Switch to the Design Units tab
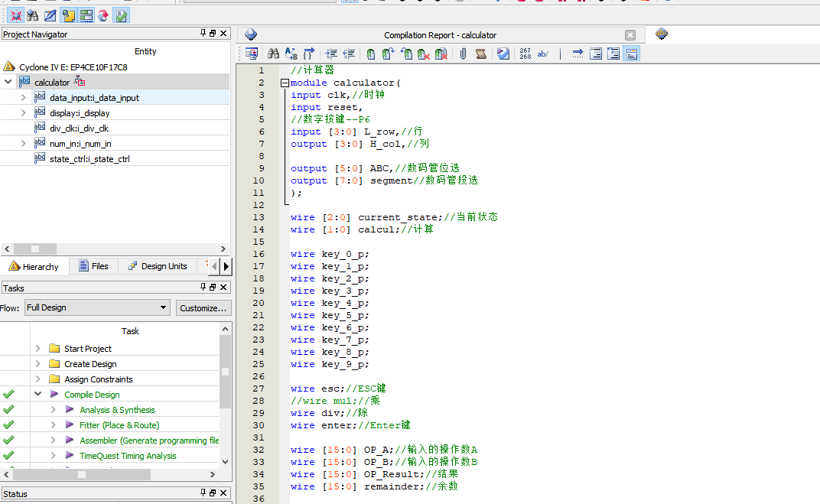Viewport: 820px width, 504px height. (158, 266)
